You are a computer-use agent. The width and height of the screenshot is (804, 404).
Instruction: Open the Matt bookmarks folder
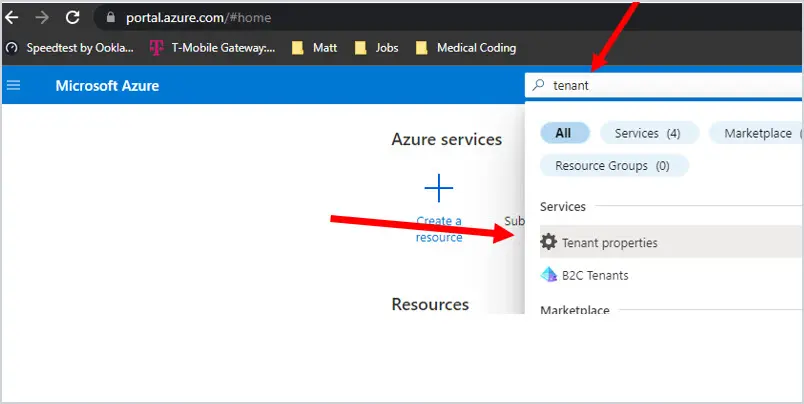click(x=314, y=48)
